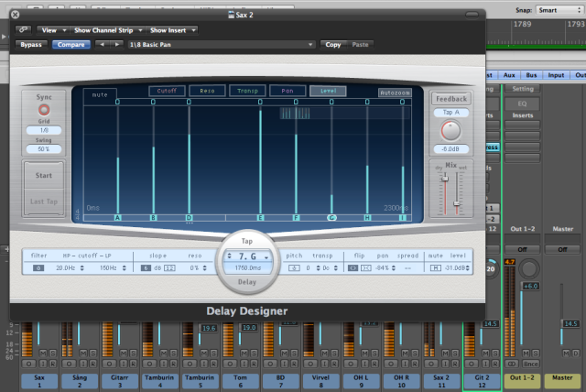Viewport: 586px width, 392px height.
Task: Click the O button on Sax 1 channel
Action: [x=28, y=364]
